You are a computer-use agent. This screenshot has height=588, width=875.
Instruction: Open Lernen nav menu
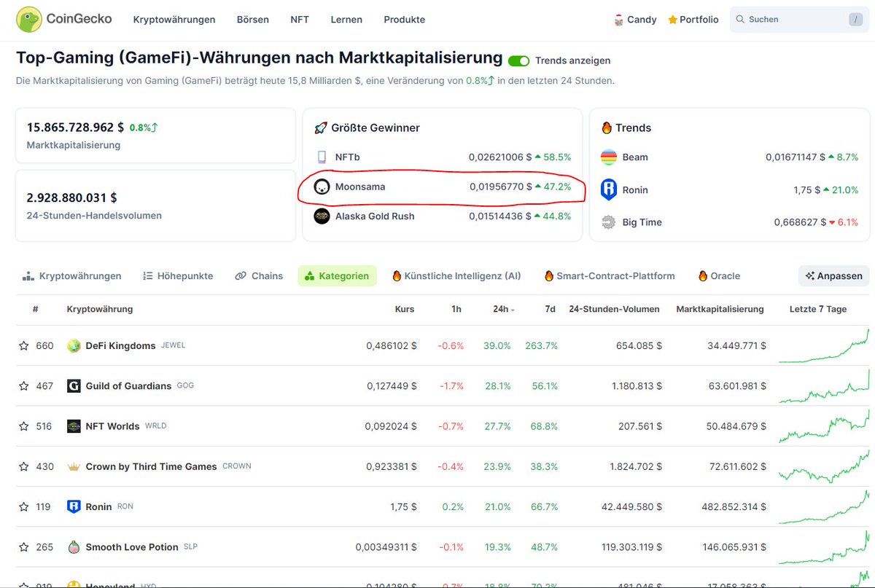tap(346, 20)
